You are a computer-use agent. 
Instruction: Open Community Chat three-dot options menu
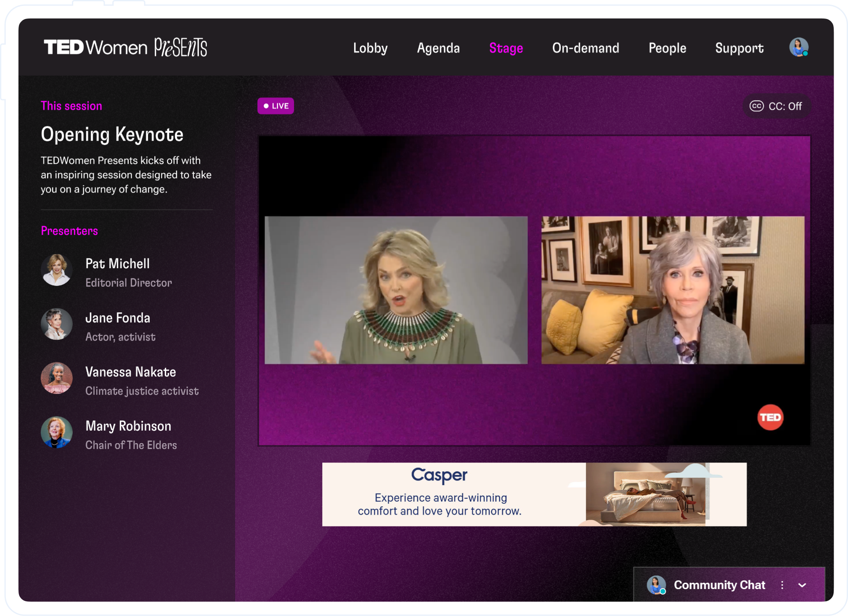(x=782, y=585)
